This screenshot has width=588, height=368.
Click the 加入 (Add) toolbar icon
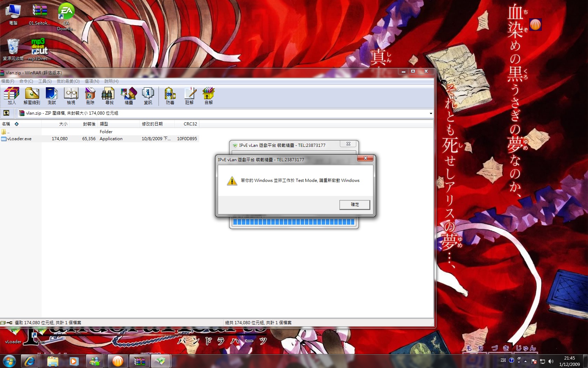(x=12, y=96)
